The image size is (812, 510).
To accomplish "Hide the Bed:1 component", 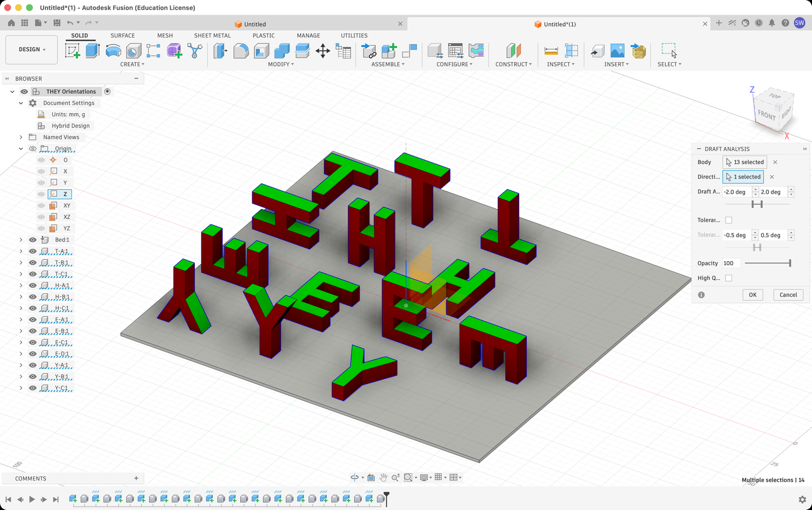I will tap(32, 240).
